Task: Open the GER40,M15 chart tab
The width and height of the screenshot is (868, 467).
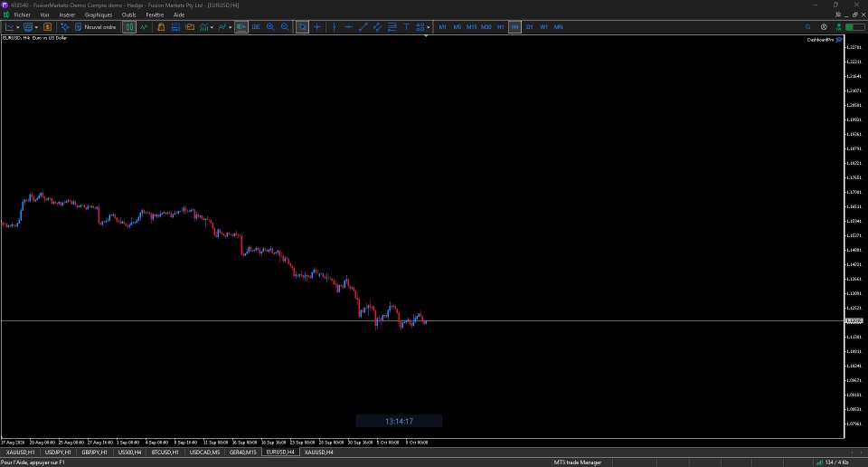Action: coord(243,452)
